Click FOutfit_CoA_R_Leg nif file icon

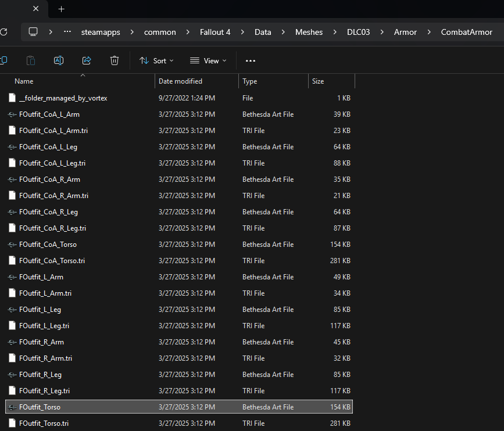pos(12,211)
